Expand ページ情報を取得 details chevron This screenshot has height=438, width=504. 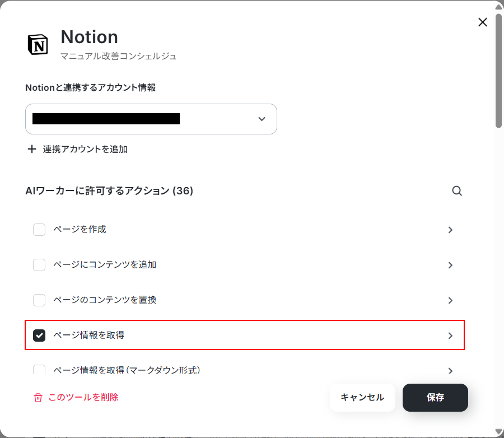pos(450,336)
